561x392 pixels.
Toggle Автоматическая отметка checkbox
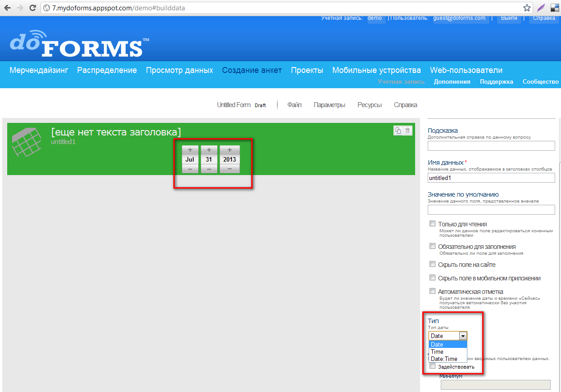(432, 291)
